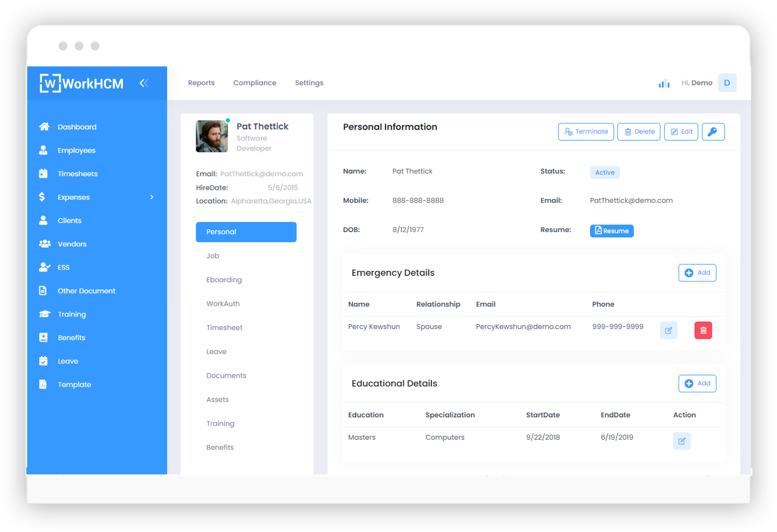The width and height of the screenshot is (777, 532).
Task: Click the StartDate value 9/22/2018
Action: [543, 437]
